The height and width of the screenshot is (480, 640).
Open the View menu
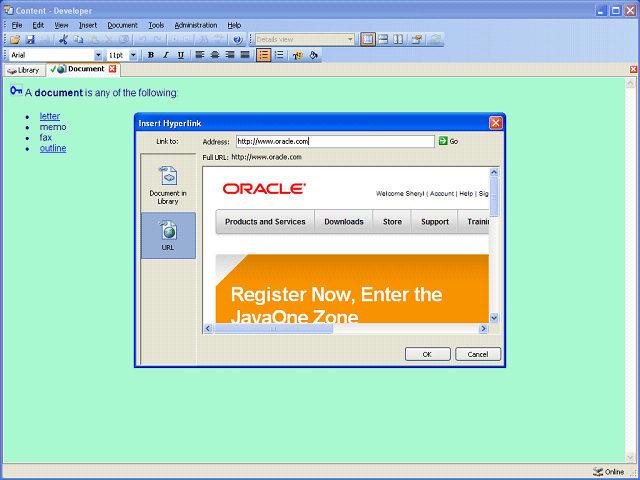coord(61,25)
